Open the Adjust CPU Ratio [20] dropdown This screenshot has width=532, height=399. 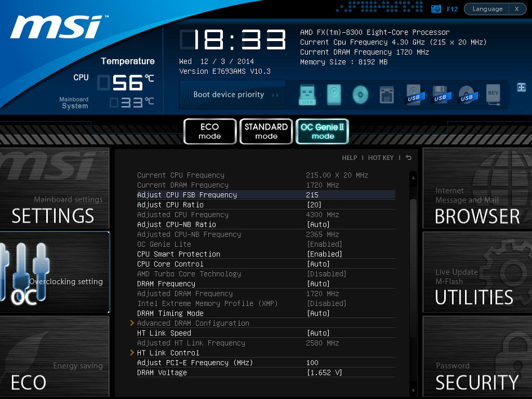(x=314, y=205)
